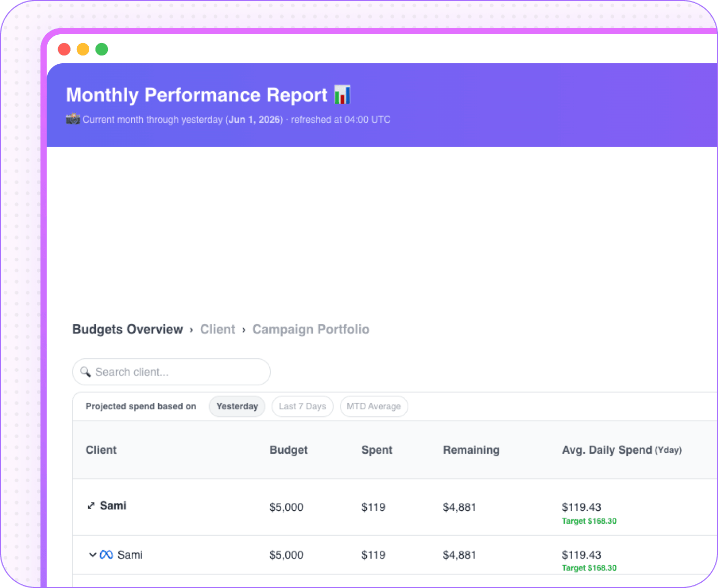Screen dimensions: 718x588
Task: Expand the bold Sami client row arrow icon
Action: pyautogui.click(x=91, y=506)
